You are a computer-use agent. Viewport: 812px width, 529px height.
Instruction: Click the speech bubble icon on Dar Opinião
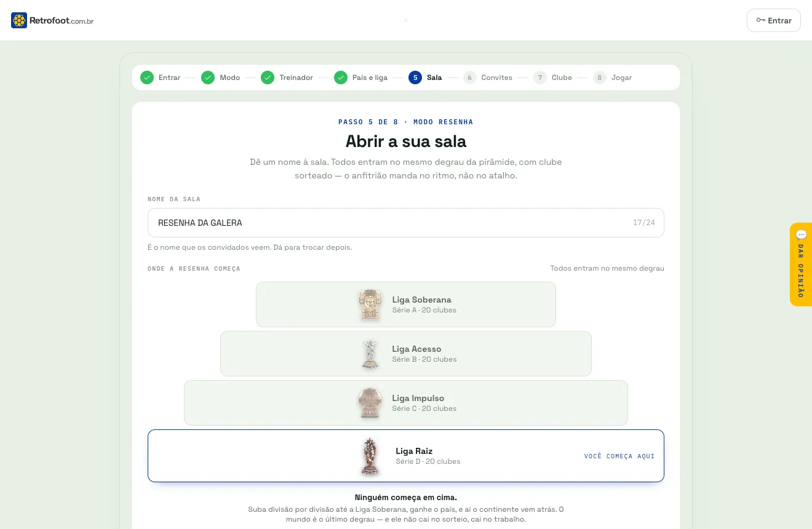click(801, 234)
